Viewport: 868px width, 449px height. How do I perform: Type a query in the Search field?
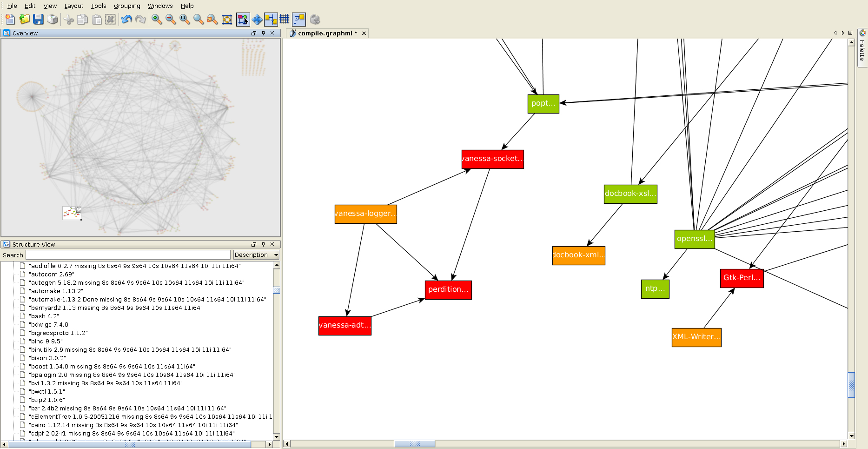[128, 255]
